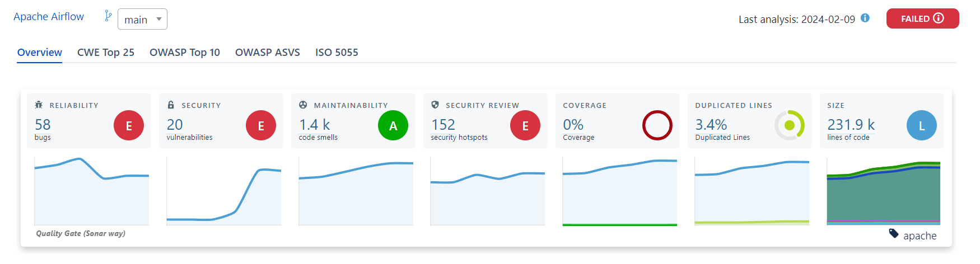Open the 0% Coverage value
Image resolution: width=980 pixels, height=264 pixels.
[x=573, y=124]
